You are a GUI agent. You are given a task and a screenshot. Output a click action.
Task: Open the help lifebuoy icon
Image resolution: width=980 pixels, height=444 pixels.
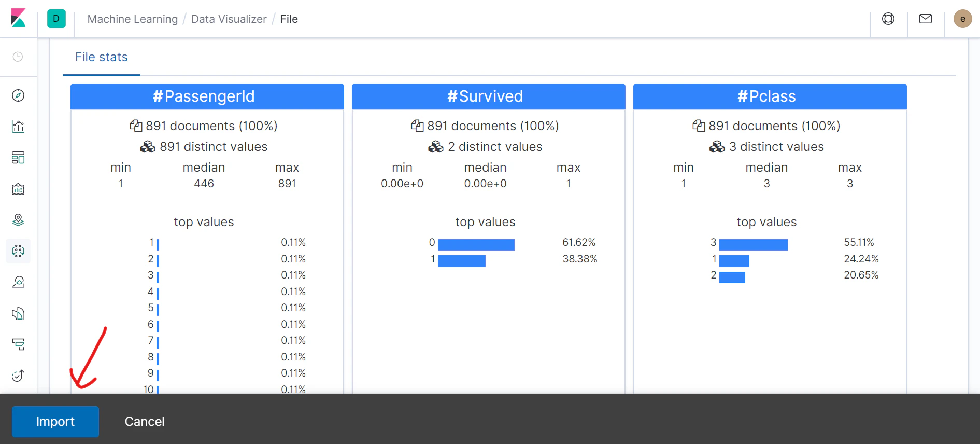[x=888, y=19]
